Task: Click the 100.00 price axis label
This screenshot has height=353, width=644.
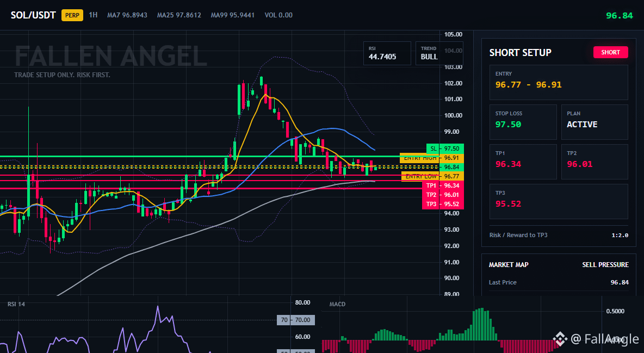Action: [453, 115]
